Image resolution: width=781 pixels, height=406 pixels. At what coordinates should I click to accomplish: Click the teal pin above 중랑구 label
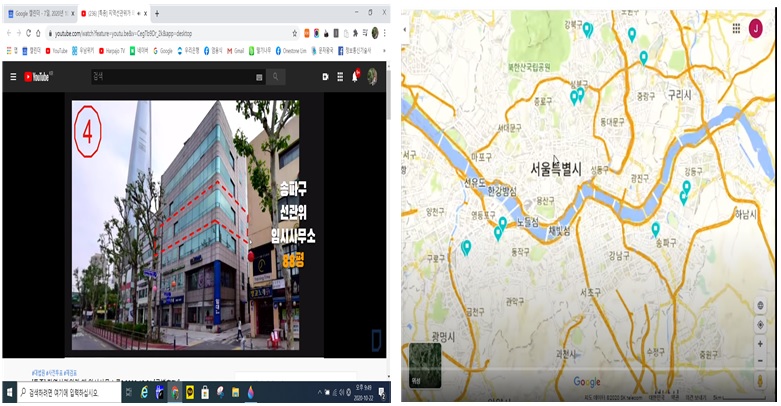click(644, 58)
